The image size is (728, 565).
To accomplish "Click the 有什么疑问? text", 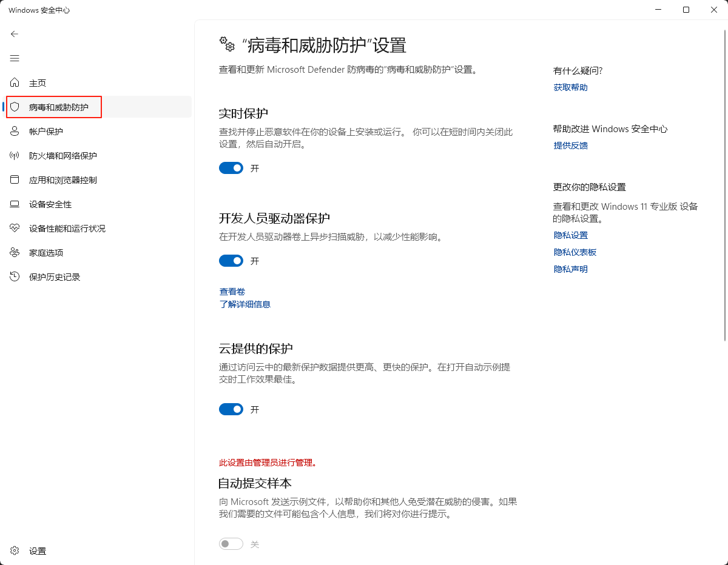I will tap(578, 71).
